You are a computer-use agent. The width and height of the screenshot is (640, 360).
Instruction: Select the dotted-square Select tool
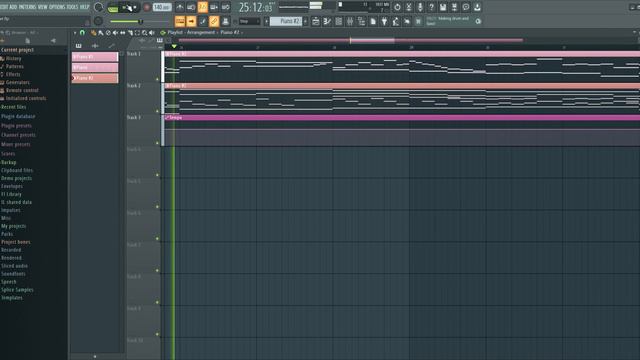coord(138,33)
